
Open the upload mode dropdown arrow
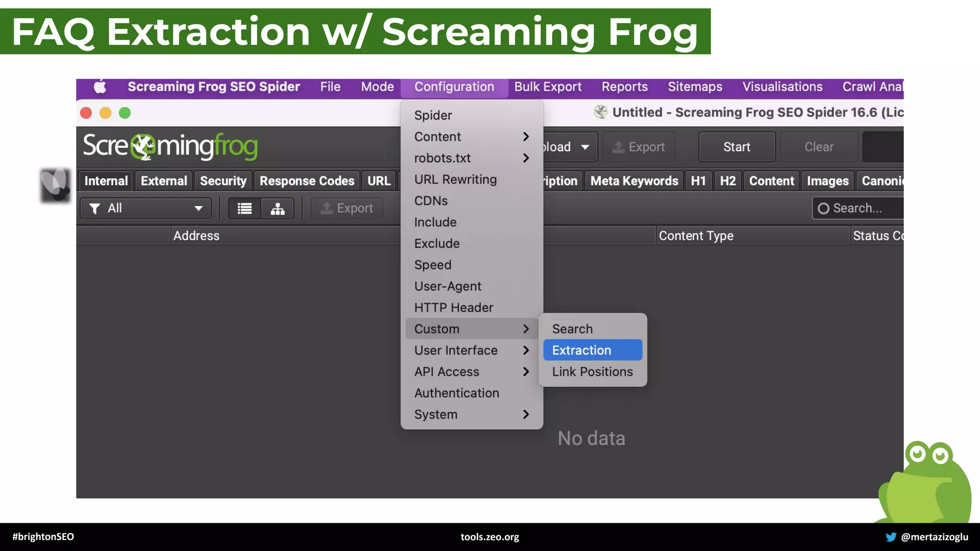tap(585, 147)
